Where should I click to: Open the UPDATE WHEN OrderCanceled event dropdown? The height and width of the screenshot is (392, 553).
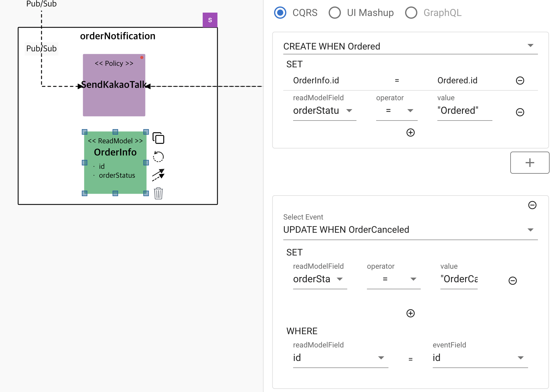pos(410,230)
